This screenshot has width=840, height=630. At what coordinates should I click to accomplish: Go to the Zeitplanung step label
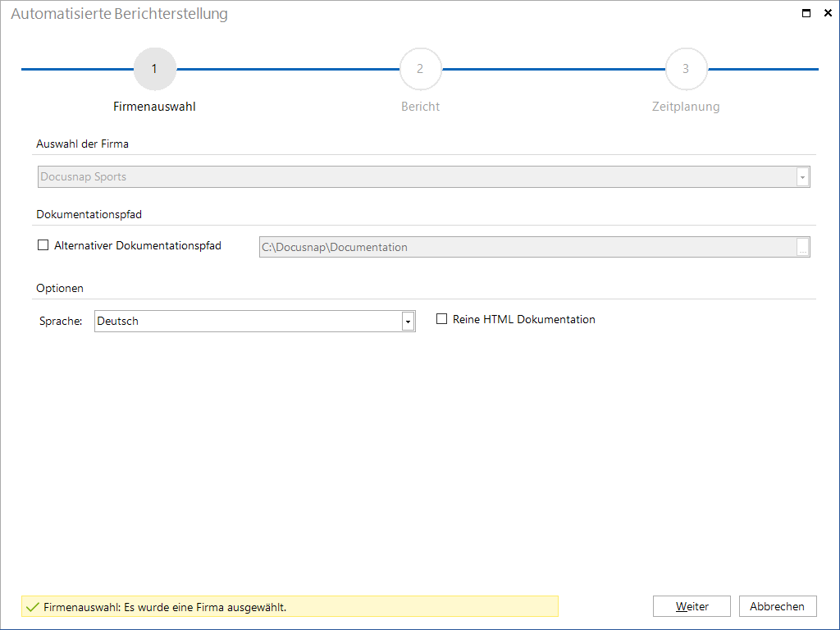click(686, 107)
